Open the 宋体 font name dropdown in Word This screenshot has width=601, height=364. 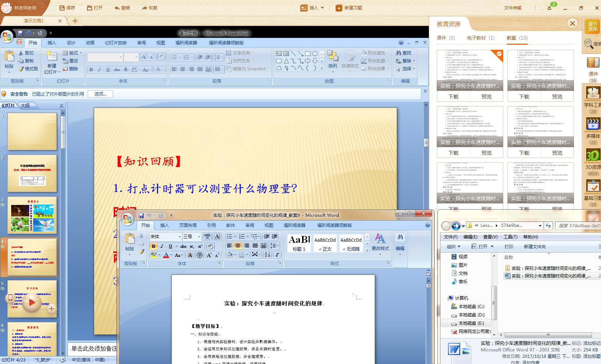pos(179,237)
